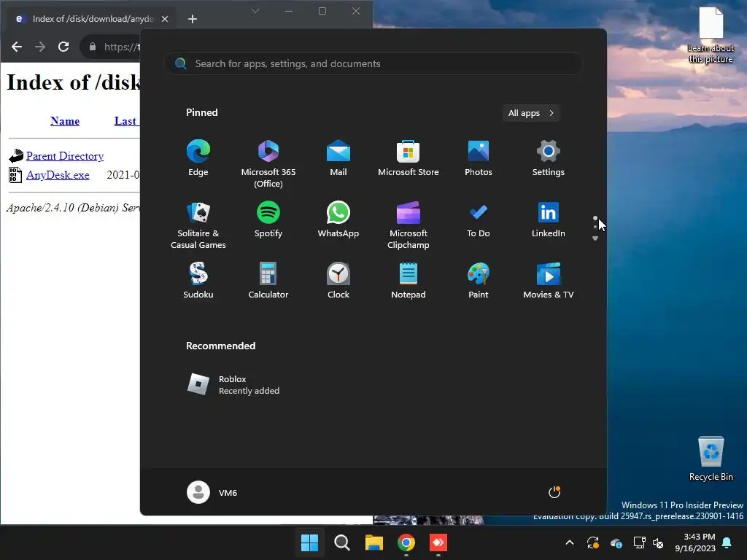
Task: Follow the Parent Directory link in browser
Action: (x=65, y=156)
